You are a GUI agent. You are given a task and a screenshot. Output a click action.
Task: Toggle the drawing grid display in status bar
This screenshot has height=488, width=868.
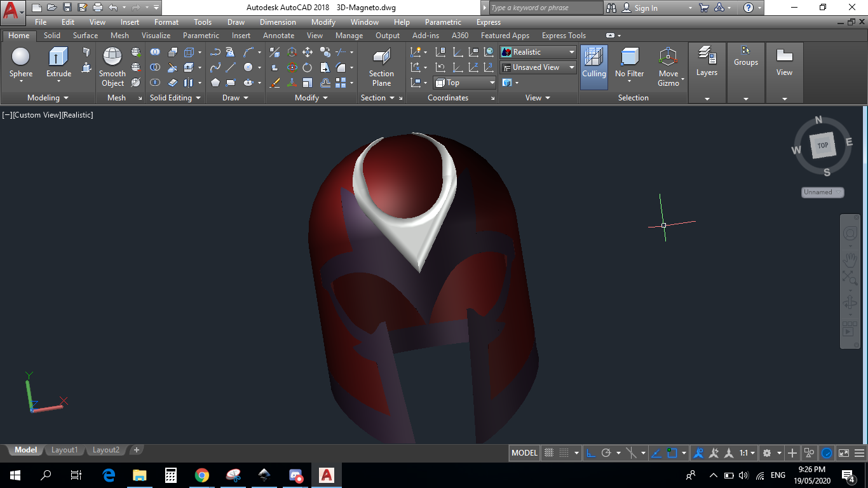coord(550,453)
